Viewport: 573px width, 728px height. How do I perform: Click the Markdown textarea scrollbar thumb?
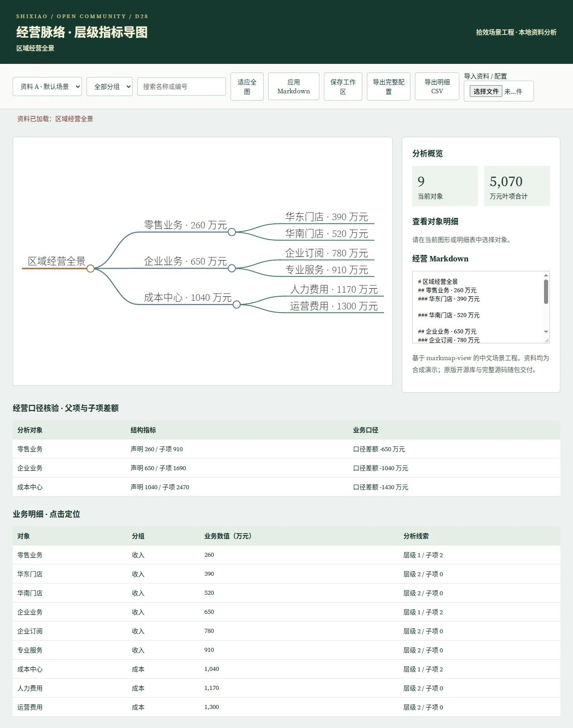(x=546, y=292)
